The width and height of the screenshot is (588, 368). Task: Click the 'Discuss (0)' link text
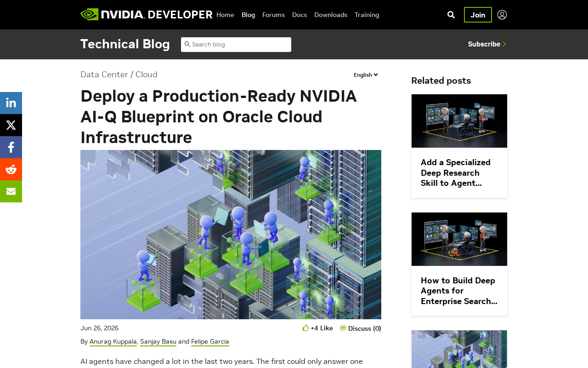point(365,328)
